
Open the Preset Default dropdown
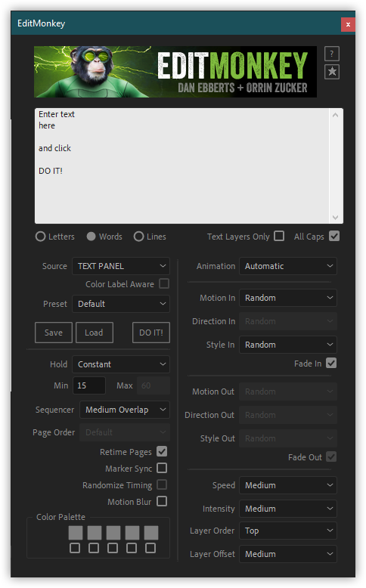[x=121, y=304]
